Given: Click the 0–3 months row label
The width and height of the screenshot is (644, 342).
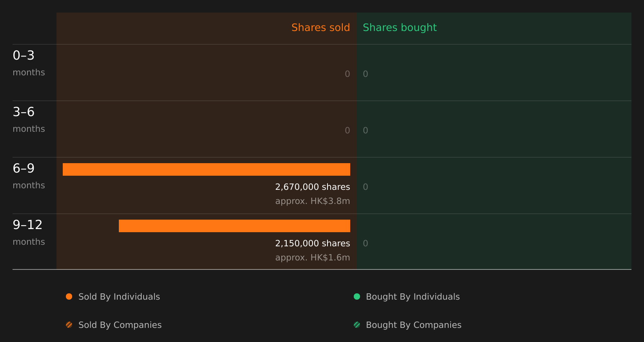Looking at the screenshot, I should click(29, 63).
